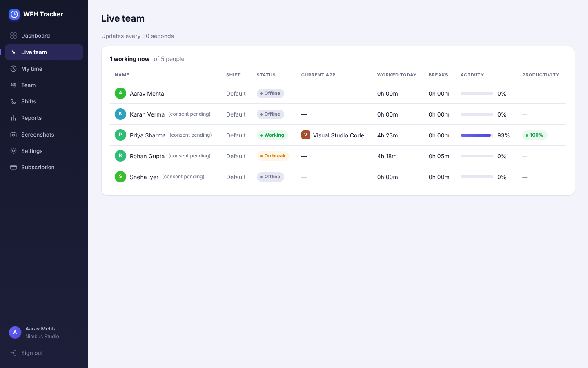This screenshot has height=368, width=588.
Task: Click the Worked Today column header
Action: click(x=397, y=75)
